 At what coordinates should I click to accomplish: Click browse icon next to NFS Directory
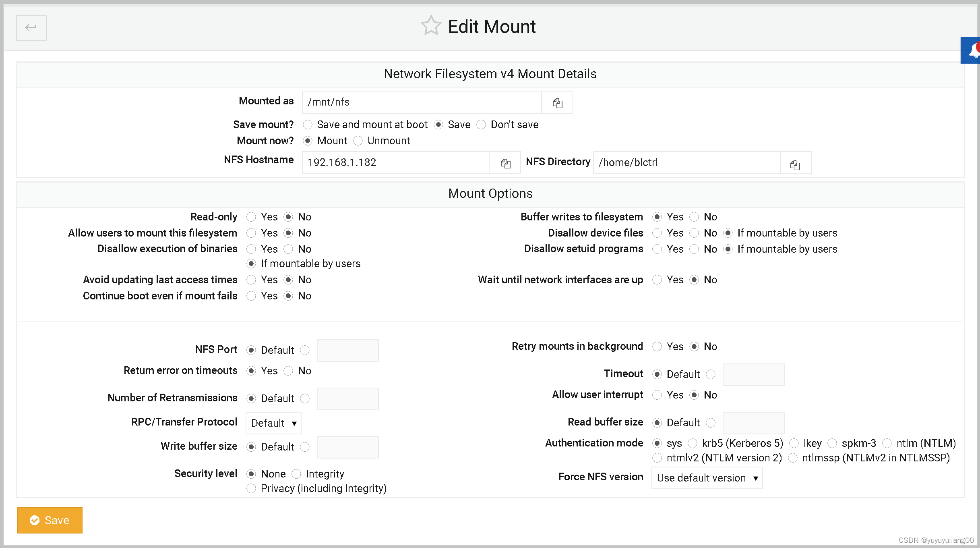tap(795, 164)
